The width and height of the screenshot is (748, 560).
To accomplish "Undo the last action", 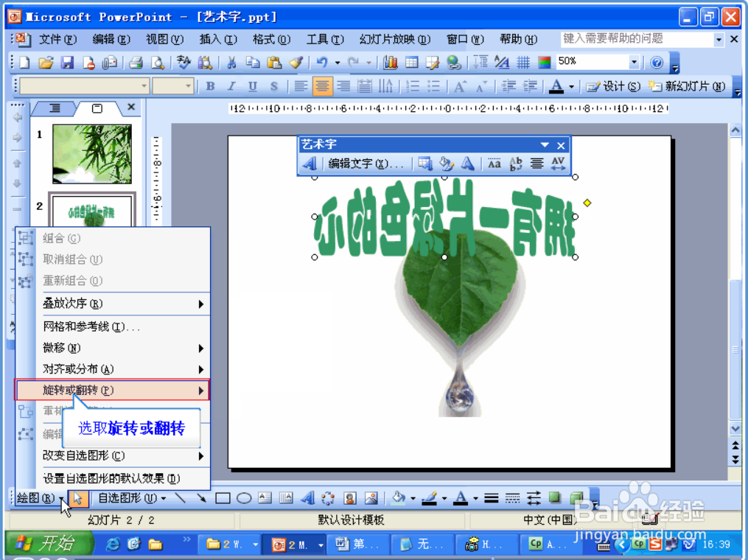I will pos(323,63).
